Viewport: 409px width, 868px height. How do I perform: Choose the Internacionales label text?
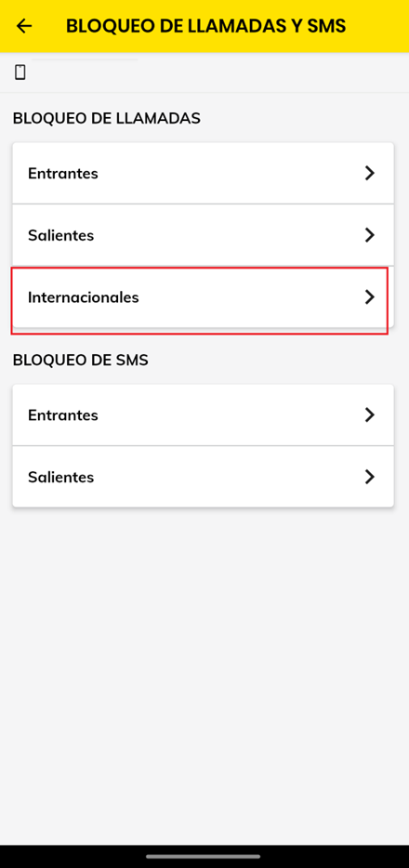click(84, 297)
